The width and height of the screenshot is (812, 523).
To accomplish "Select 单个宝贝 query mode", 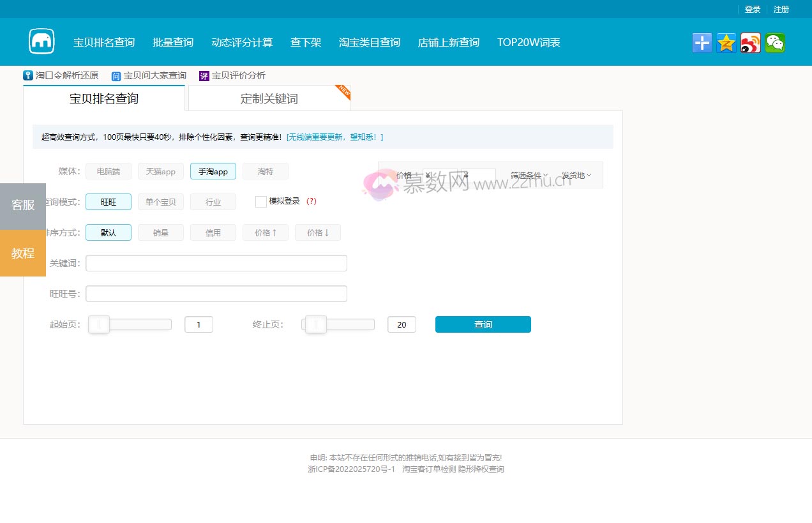I will coord(160,202).
